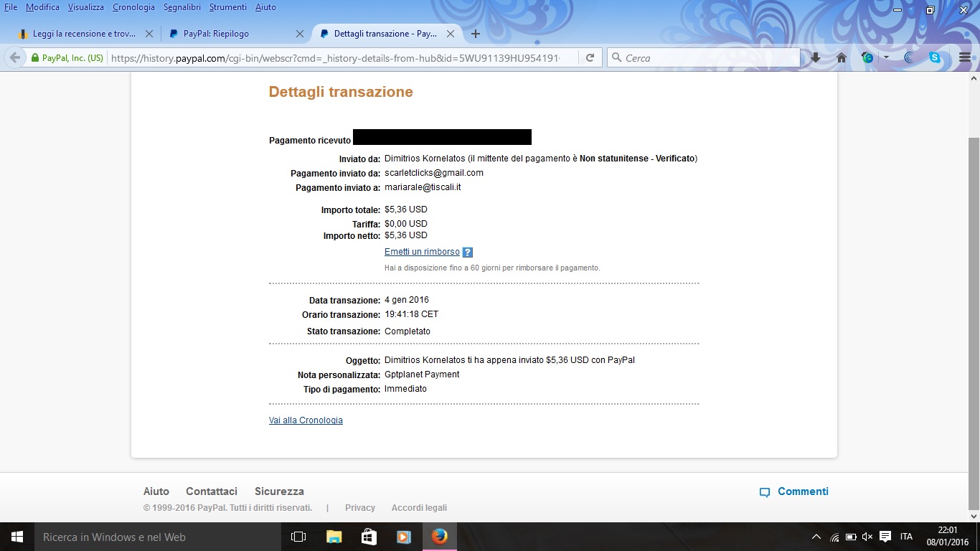The width and height of the screenshot is (980, 551).
Task: Go to the Firefox home page icon
Action: [842, 58]
